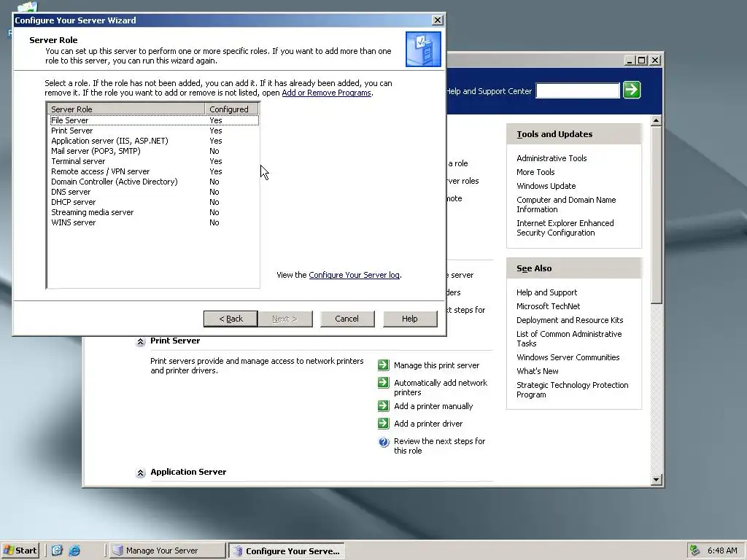Click the green search arrow in Help and Support Center
747x560 pixels.
pos(632,90)
